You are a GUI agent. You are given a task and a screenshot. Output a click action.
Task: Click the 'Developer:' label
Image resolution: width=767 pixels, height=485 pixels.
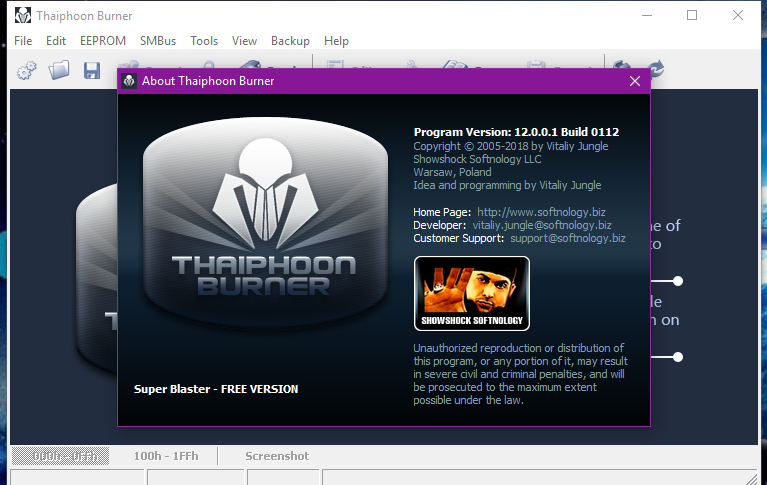click(439, 226)
